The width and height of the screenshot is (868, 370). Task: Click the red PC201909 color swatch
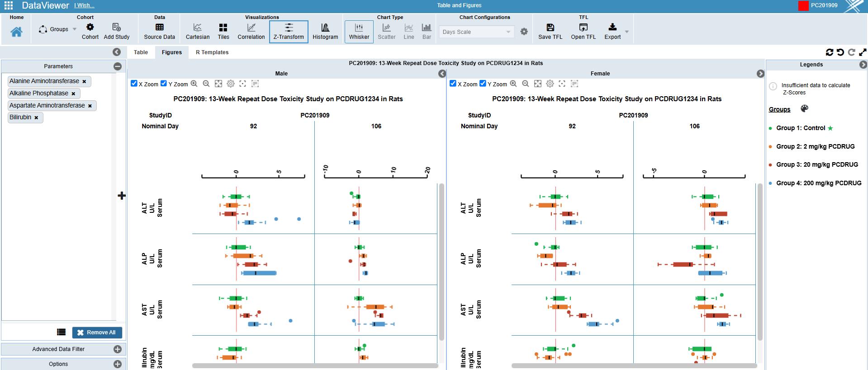click(x=803, y=6)
